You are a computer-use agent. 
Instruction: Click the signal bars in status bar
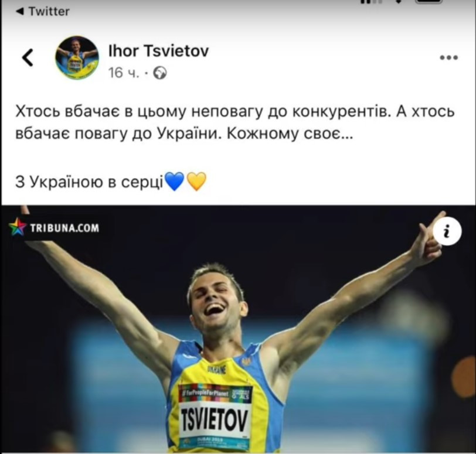pos(370,2)
